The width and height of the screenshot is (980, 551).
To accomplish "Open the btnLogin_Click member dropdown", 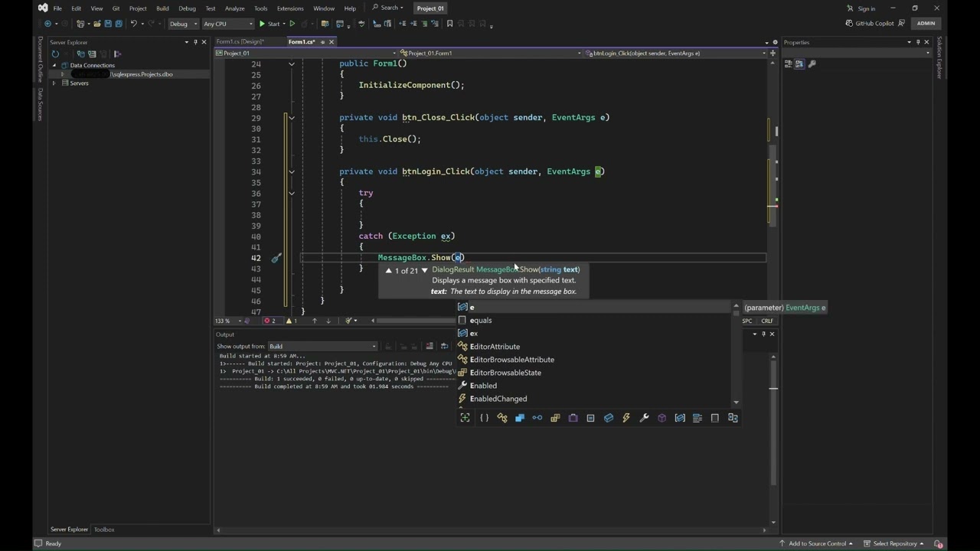I will pyautogui.click(x=675, y=54).
